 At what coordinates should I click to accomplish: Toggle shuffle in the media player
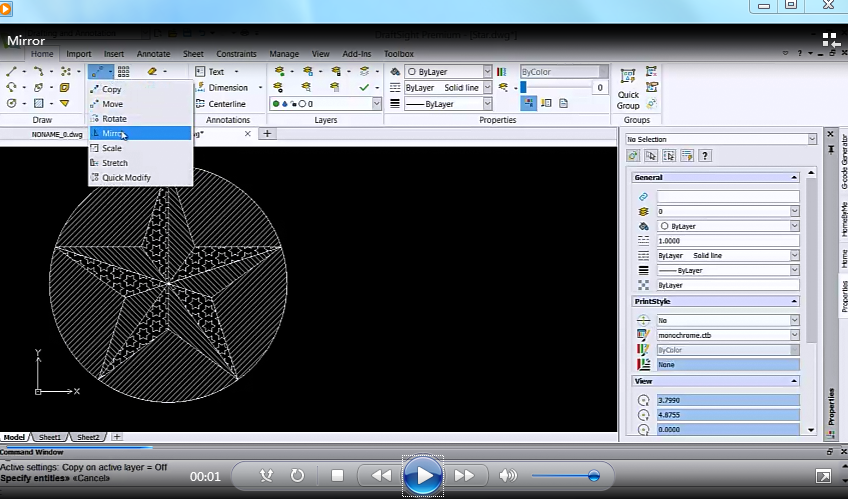266,476
